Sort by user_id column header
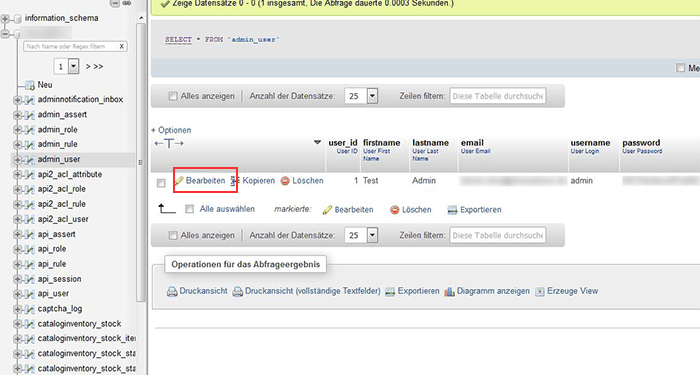 [343, 143]
